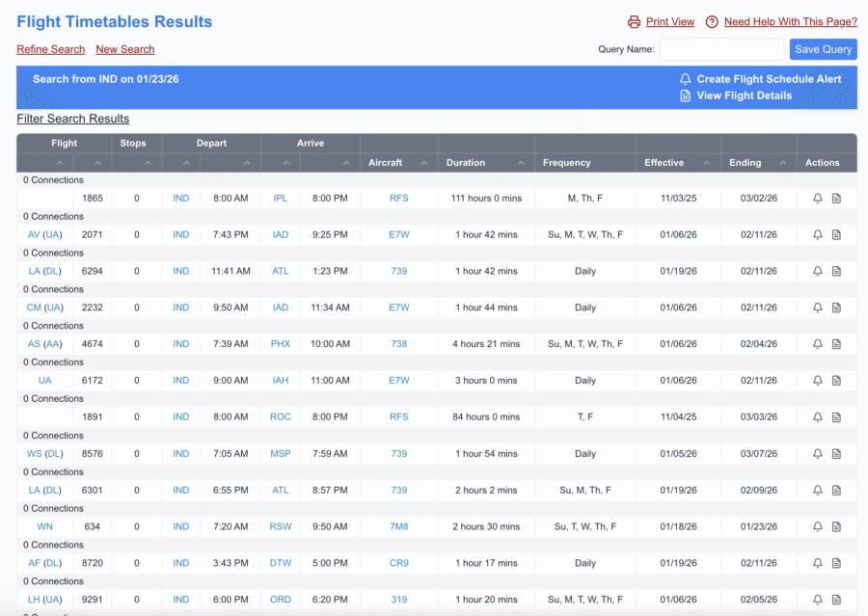This screenshot has height=616, width=868.
Task: Click the Print View printer icon
Action: click(x=635, y=21)
